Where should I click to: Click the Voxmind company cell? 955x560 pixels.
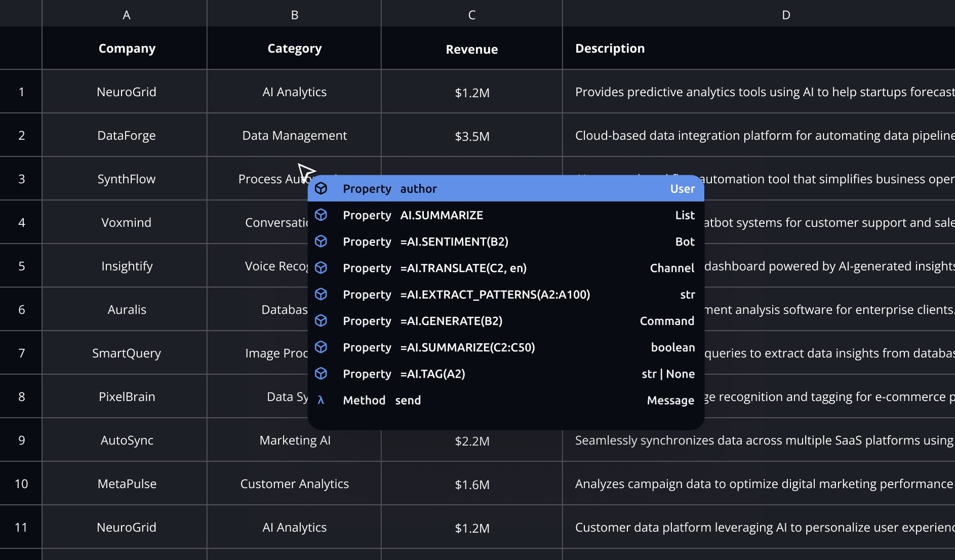(x=125, y=222)
